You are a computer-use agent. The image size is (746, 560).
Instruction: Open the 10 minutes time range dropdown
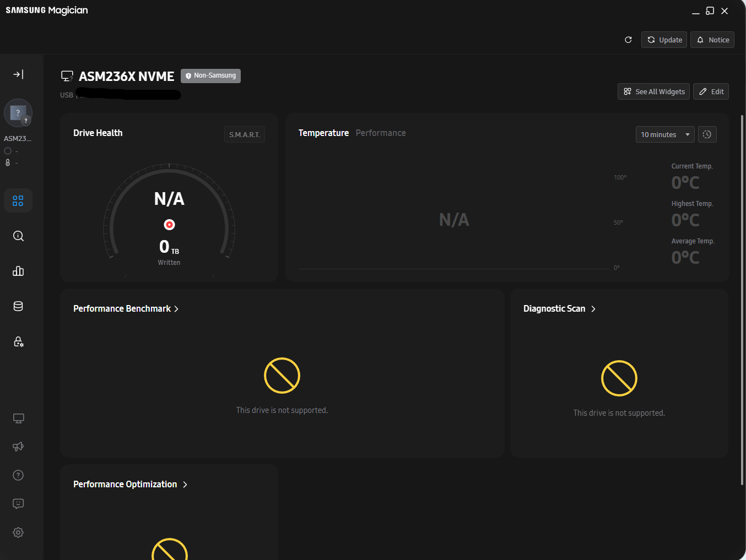pos(665,134)
